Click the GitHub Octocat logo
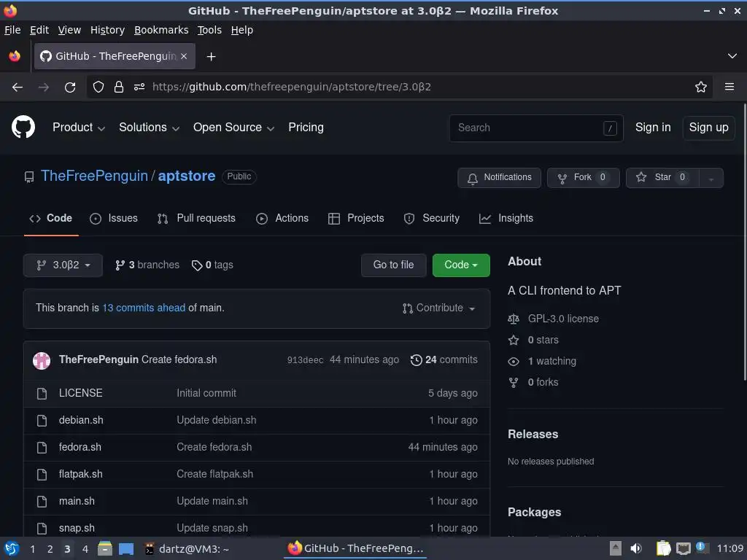Image resolution: width=747 pixels, height=560 pixels. [x=23, y=127]
